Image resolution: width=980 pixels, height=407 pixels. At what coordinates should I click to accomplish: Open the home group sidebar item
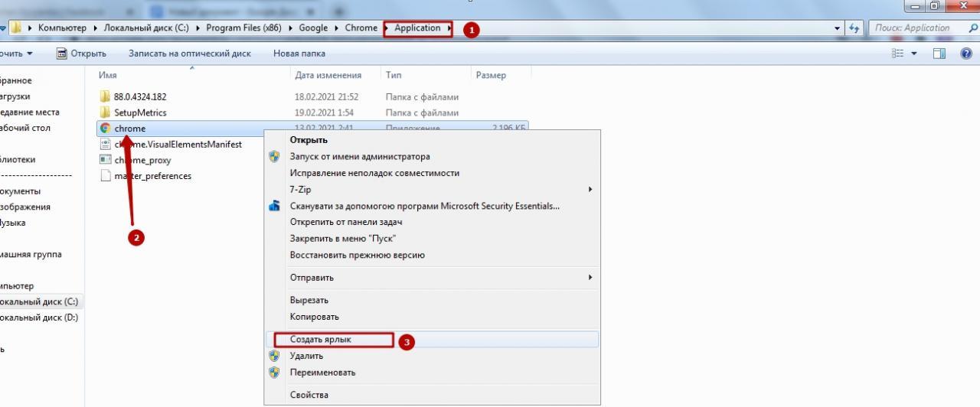point(31,254)
